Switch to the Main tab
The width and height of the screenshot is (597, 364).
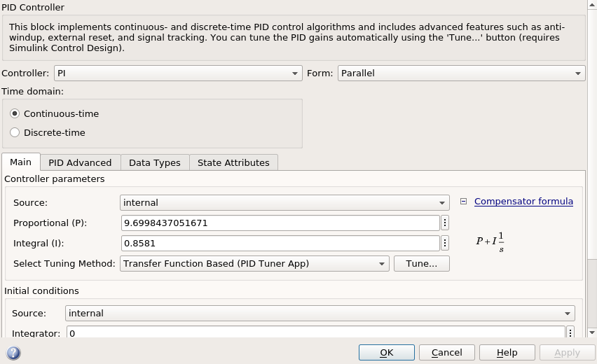(20, 162)
